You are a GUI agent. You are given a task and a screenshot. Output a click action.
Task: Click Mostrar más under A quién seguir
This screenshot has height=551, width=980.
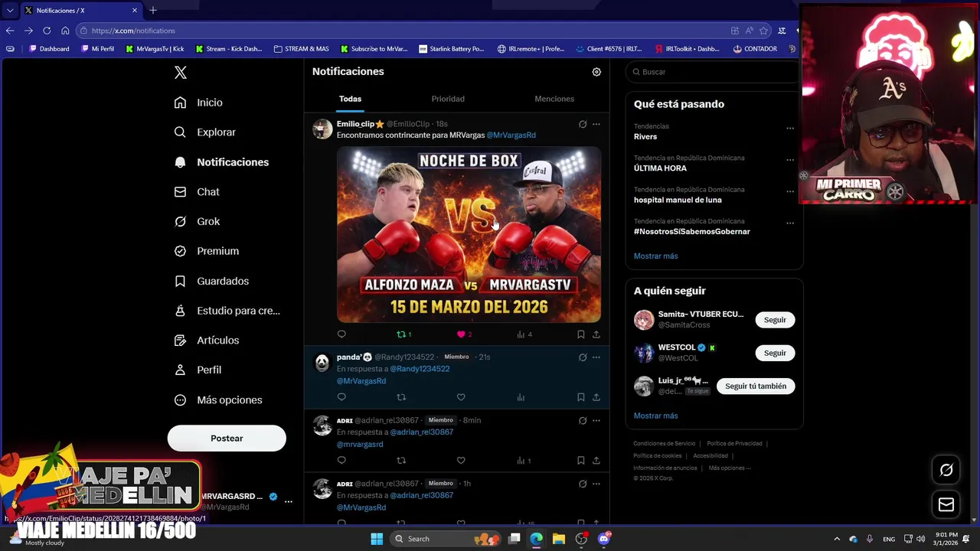click(x=655, y=416)
